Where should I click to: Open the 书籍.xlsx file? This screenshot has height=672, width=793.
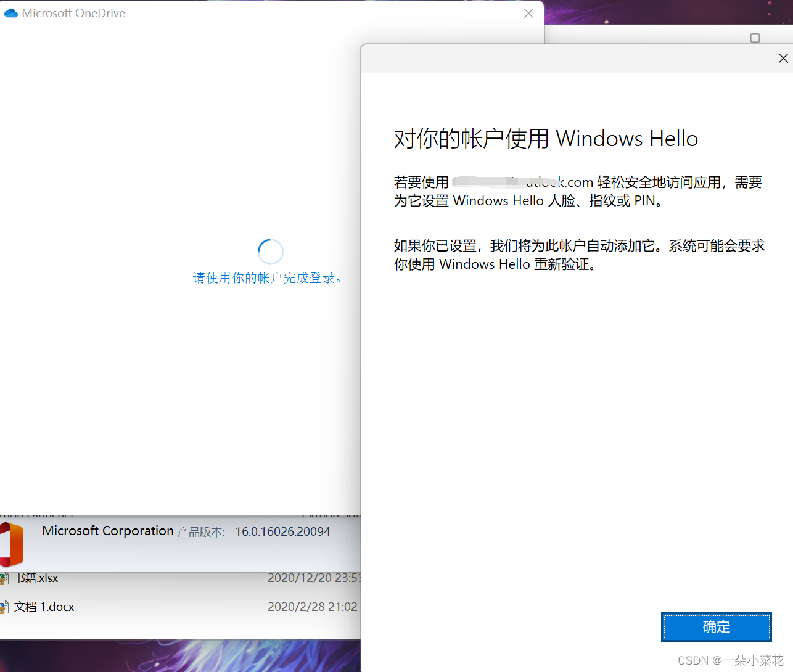(x=36, y=578)
